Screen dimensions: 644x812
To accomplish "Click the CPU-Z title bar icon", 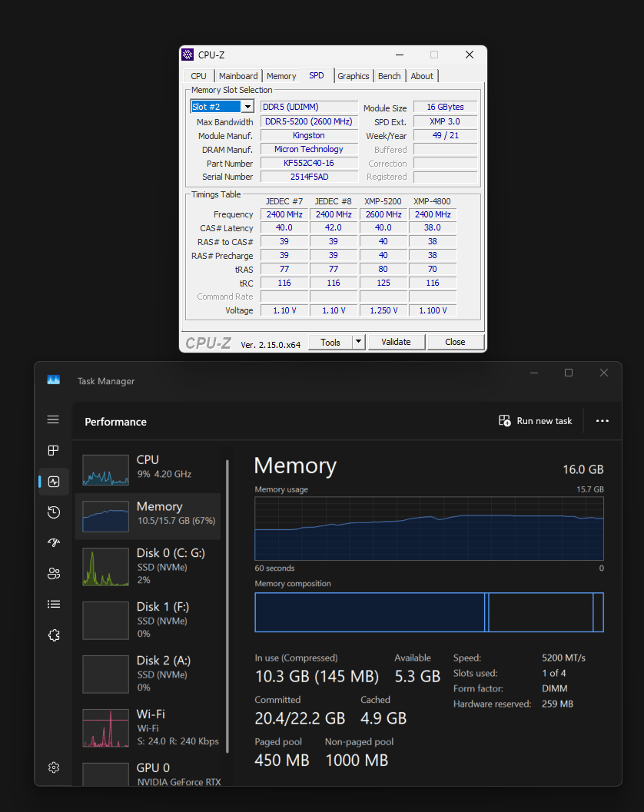I will click(x=188, y=55).
